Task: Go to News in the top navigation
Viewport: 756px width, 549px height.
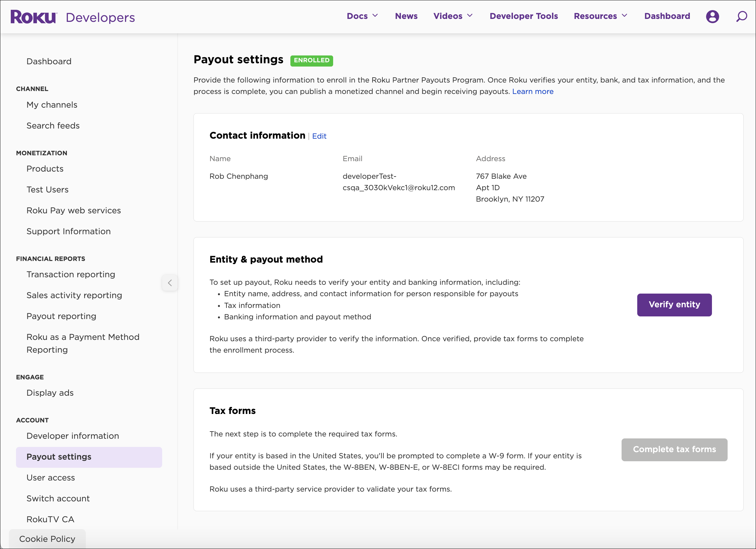Action: click(x=406, y=16)
